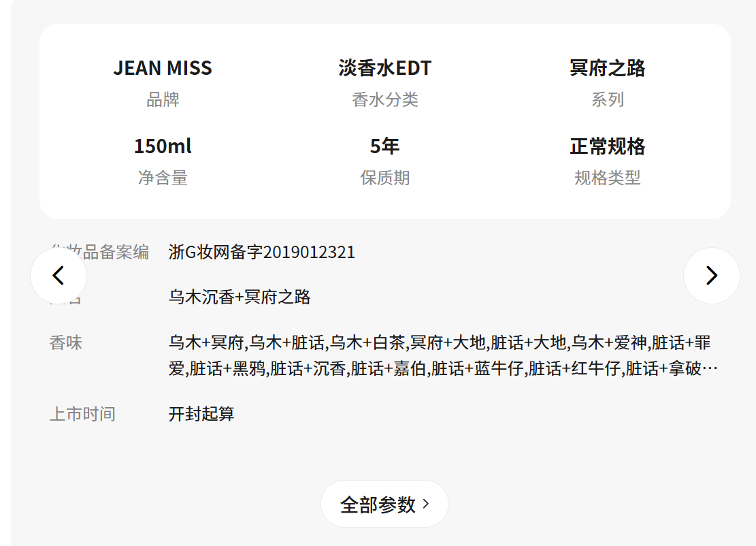
Task: Click the 冥府之路 series value
Action: coord(607,68)
